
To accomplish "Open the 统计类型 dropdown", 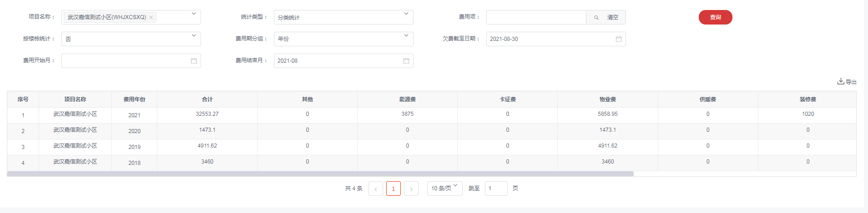I will [406, 14].
